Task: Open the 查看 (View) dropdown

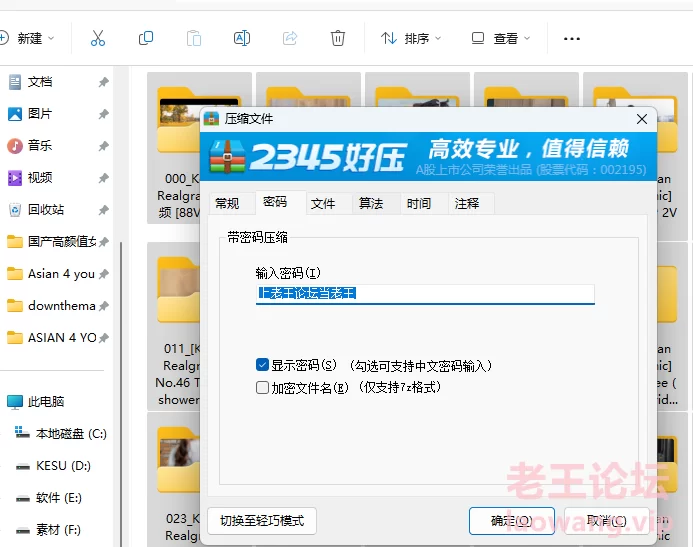Action: coord(501,38)
